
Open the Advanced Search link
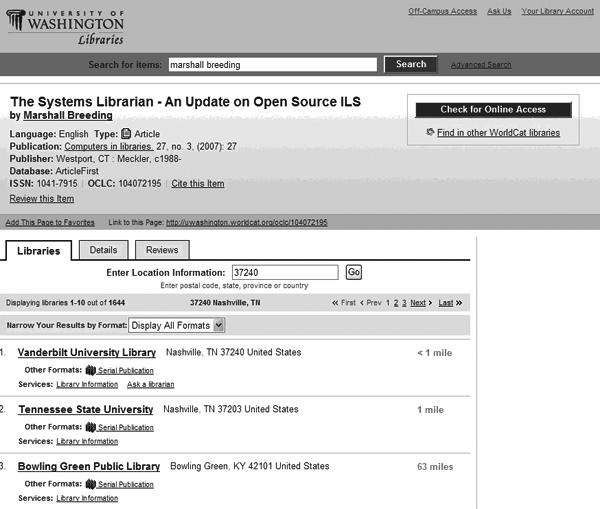(481, 65)
